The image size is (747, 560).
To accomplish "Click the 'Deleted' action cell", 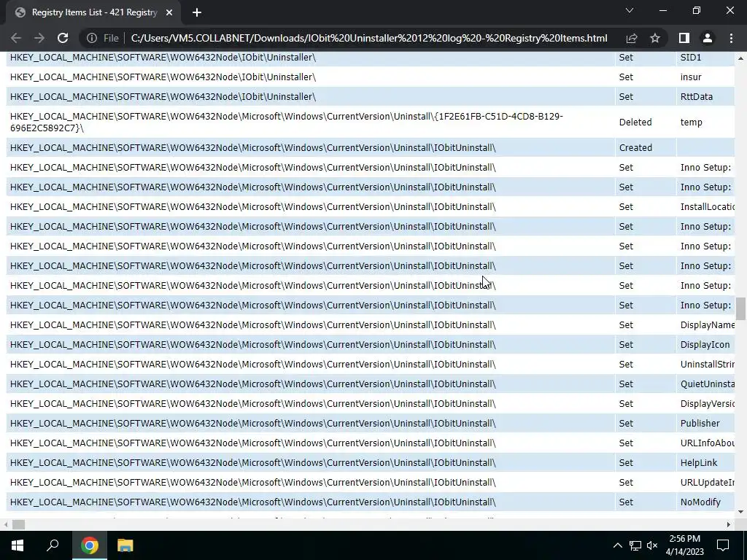I will (645, 122).
